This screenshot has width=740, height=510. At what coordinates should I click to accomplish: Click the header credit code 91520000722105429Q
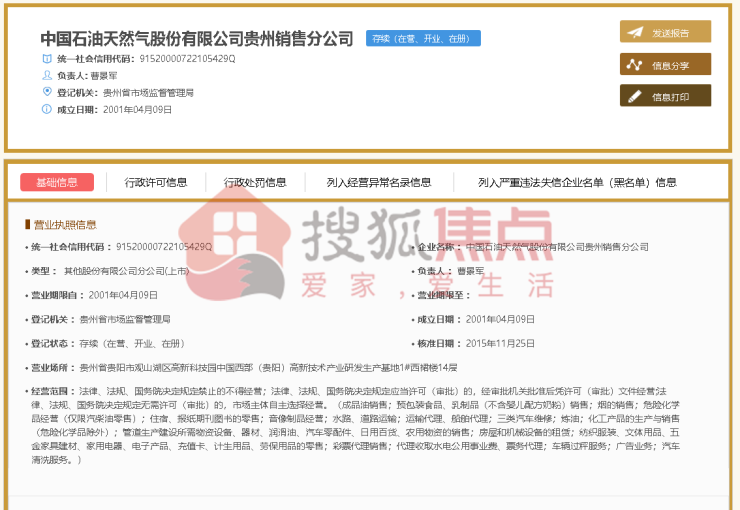(x=187, y=59)
